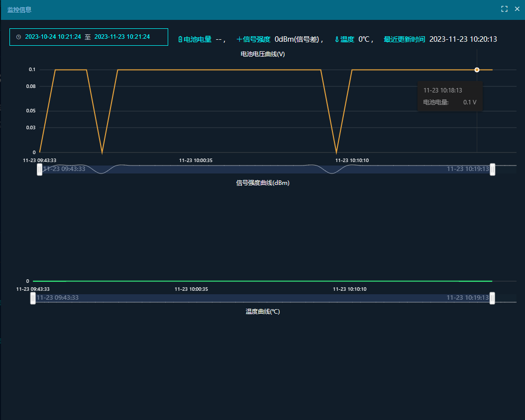Click the 最近更新时间 label
The height and width of the screenshot is (420, 525).
(x=404, y=39)
